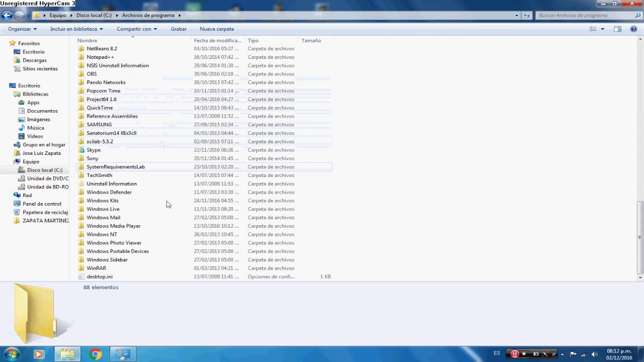This screenshot has width=644, height=362.
Task: Select Escritorio under Favoritos
Action: click(x=33, y=52)
